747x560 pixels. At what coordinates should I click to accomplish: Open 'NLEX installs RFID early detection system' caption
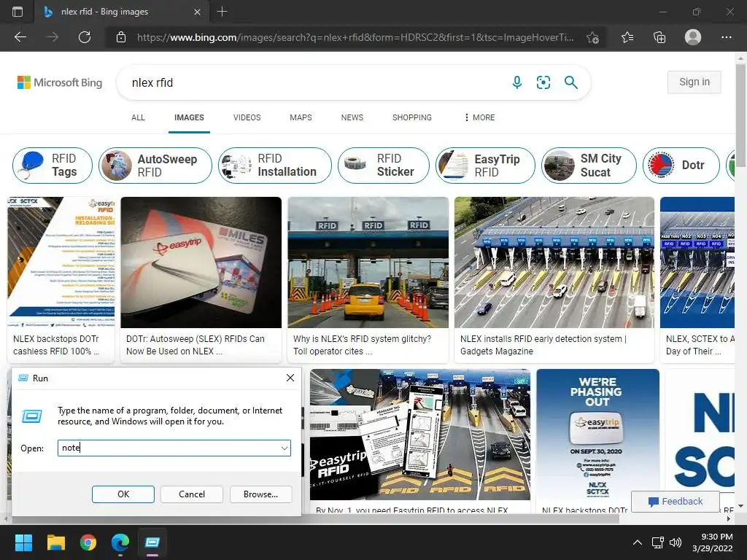[x=543, y=345]
